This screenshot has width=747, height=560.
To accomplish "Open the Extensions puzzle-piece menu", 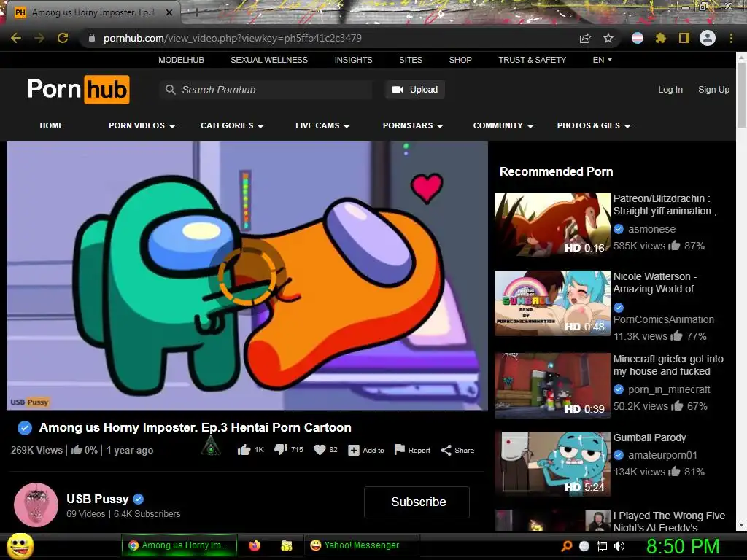I will tap(661, 38).
